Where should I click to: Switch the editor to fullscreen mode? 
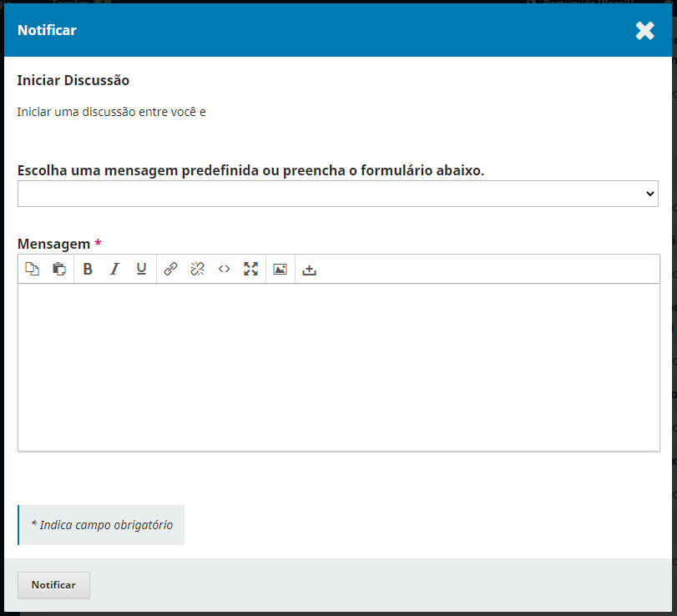coord(250,269)
